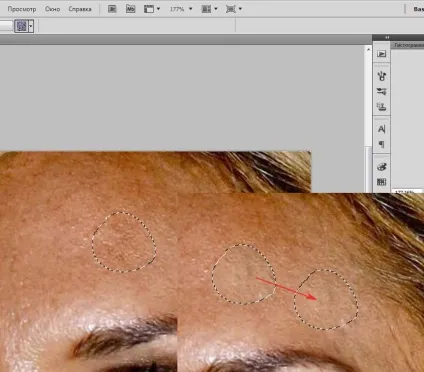This screenshot has width=424, height=372.
Task: Open the Swatches grid panel icon
Action: (381, 182)
